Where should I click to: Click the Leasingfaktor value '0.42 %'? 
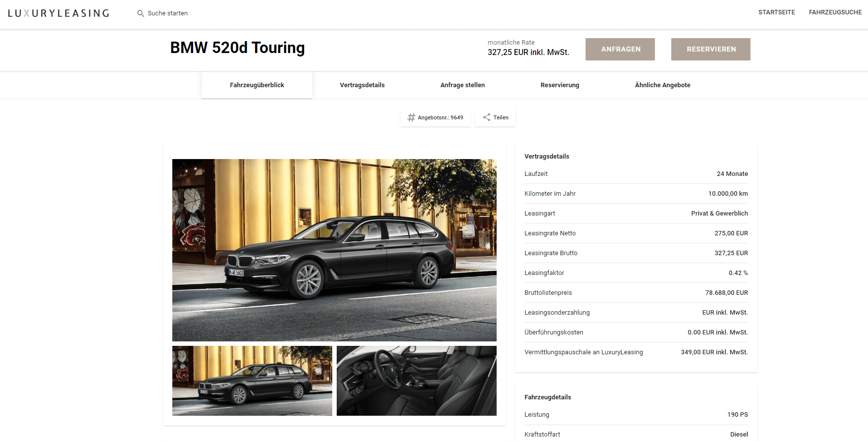tap(738, 273)
